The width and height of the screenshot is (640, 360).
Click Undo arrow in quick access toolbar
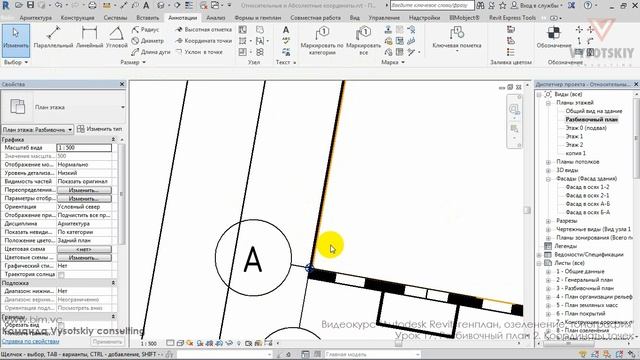[58, 5]
